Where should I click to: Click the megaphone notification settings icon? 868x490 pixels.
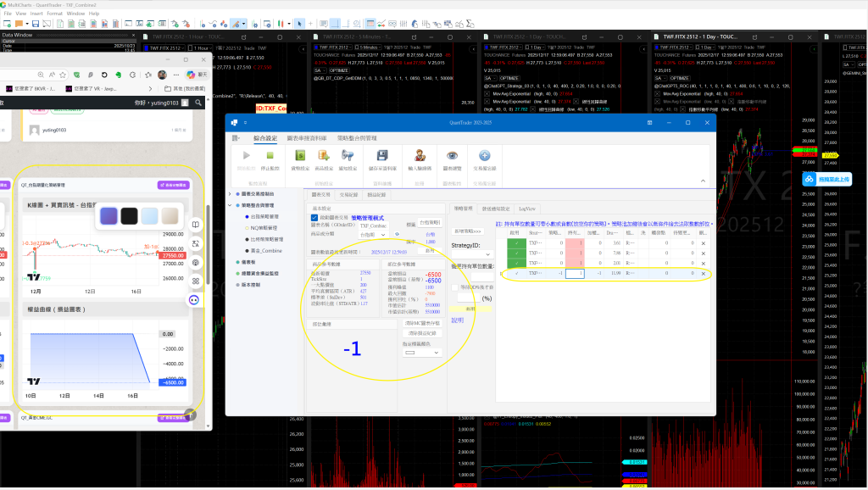pyautogui.click(x=348, y=156)
